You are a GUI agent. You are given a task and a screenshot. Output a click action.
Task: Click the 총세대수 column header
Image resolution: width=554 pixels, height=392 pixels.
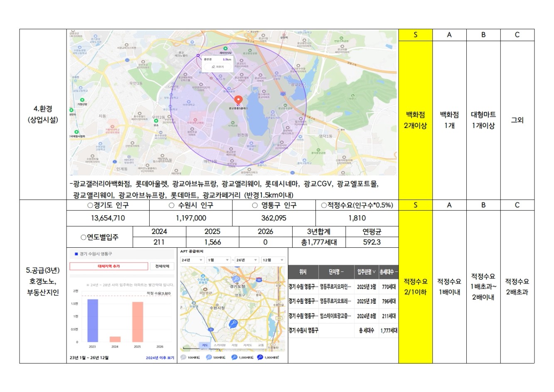(388, 272)
